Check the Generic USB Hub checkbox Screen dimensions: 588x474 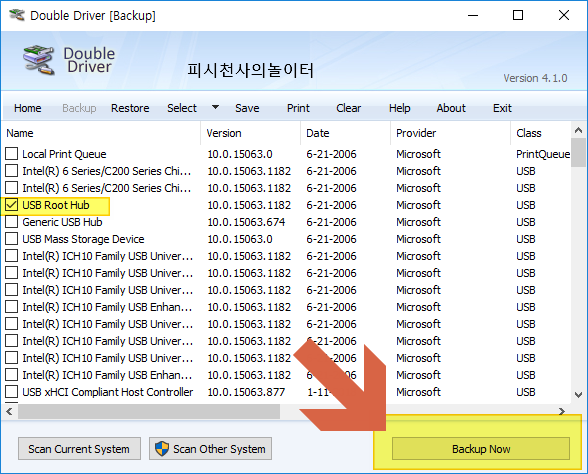tap(12, 222)
